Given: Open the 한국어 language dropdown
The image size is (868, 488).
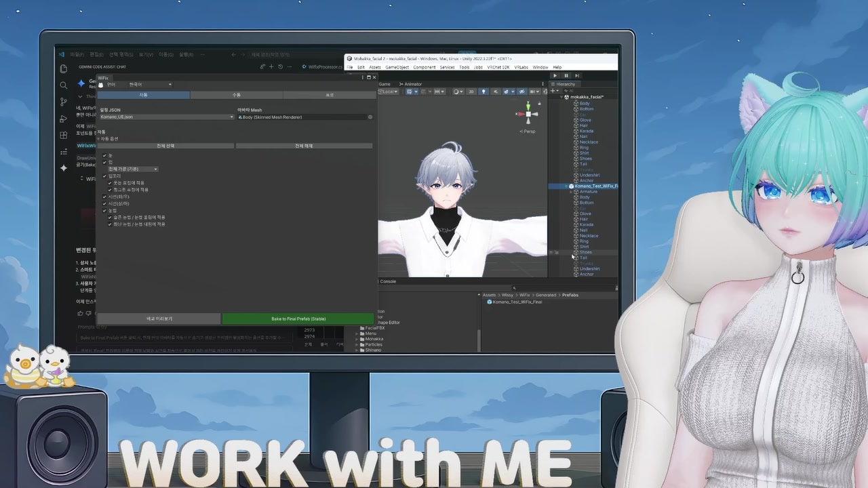Looking at the screenshot, I should click(x=150, y=85).
